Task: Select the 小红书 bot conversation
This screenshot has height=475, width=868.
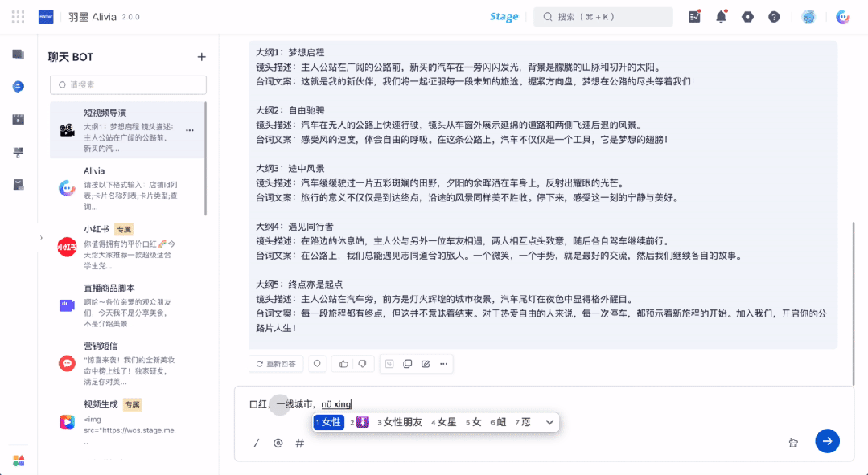Action: (127, 248)
